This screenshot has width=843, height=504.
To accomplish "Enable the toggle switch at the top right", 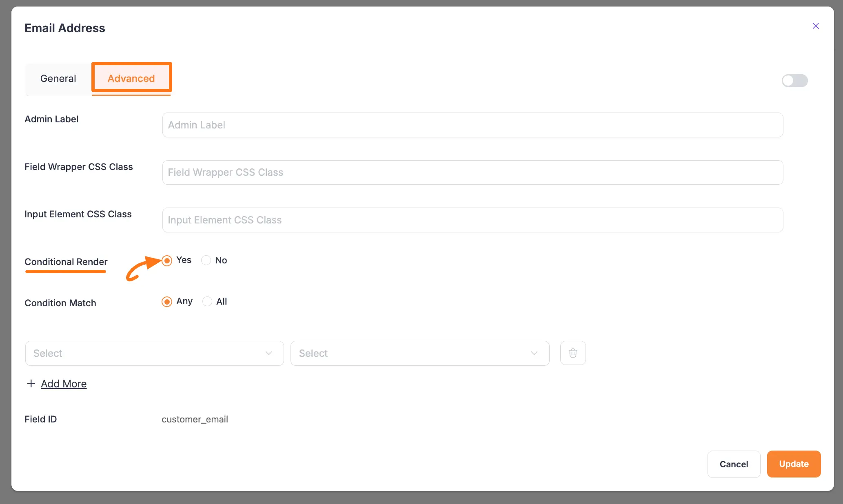I will pos(794,80).
